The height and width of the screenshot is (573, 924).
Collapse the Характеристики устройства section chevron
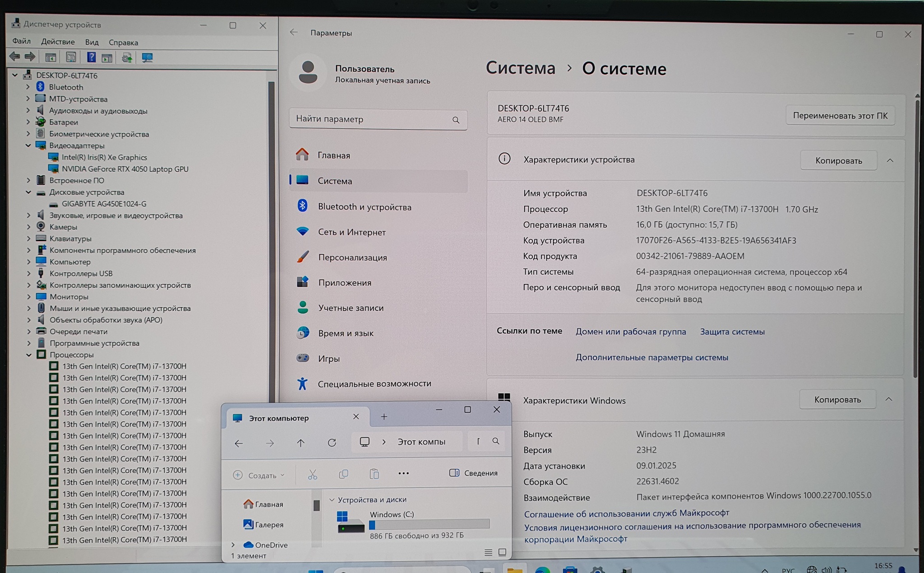(x=890, y=160)
